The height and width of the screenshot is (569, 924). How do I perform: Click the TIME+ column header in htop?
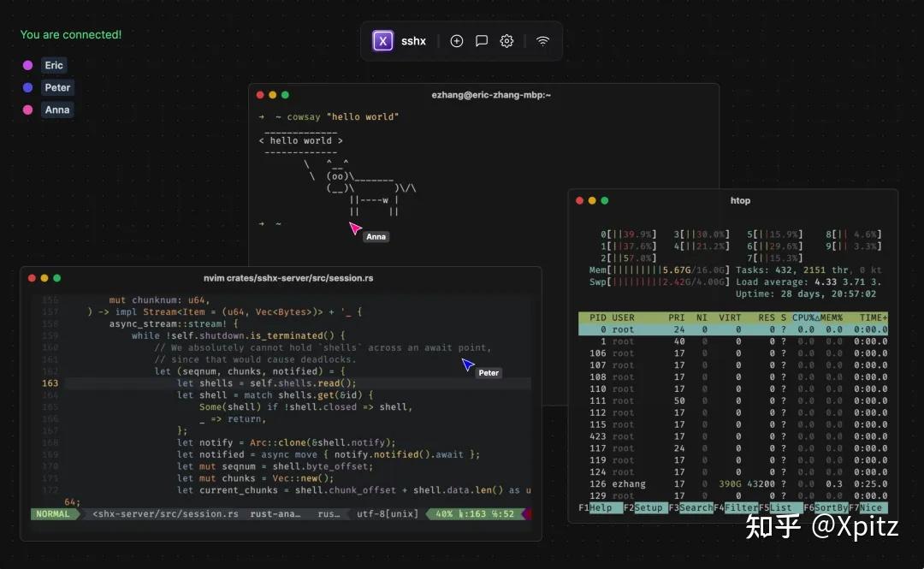point(874,317)
